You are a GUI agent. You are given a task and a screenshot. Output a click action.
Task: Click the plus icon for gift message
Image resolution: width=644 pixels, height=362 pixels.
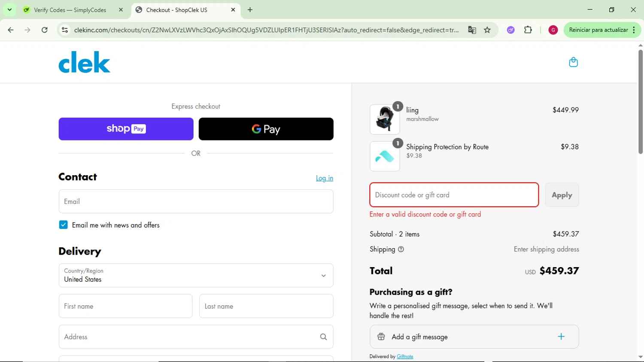(561, 337)
